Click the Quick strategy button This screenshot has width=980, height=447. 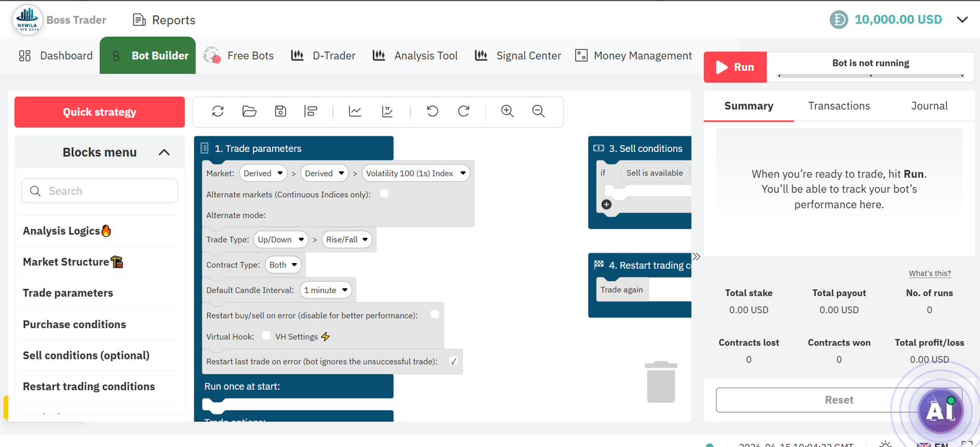(x=100, y=112)
